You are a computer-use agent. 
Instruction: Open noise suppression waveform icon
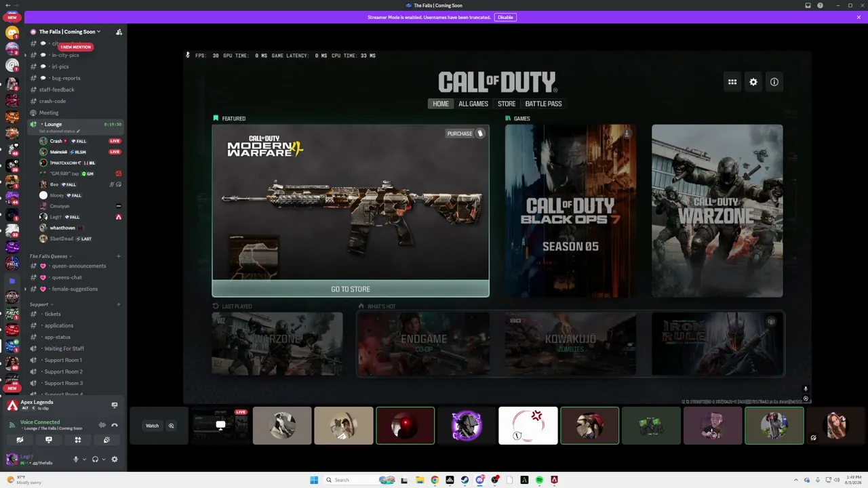[x=102, y=425]
